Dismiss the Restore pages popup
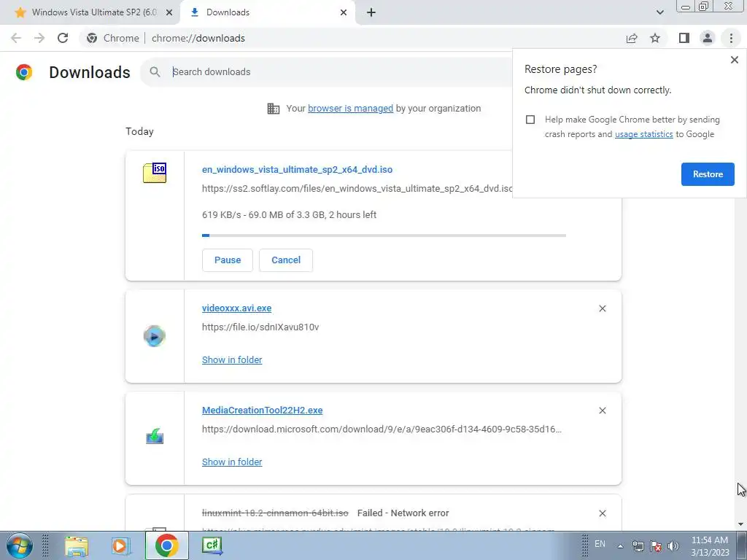Screen dimensions: 747x560 click(735, 60)
